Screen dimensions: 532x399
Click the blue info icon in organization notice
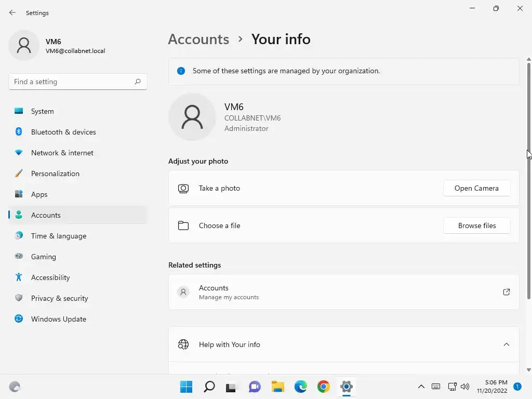click(x=181, y=71)
